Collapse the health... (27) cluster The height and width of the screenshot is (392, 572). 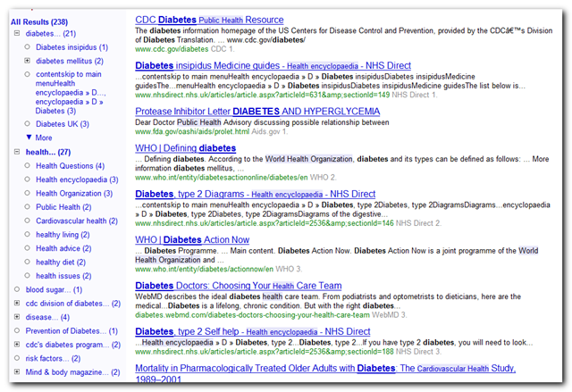click(17, 152)
